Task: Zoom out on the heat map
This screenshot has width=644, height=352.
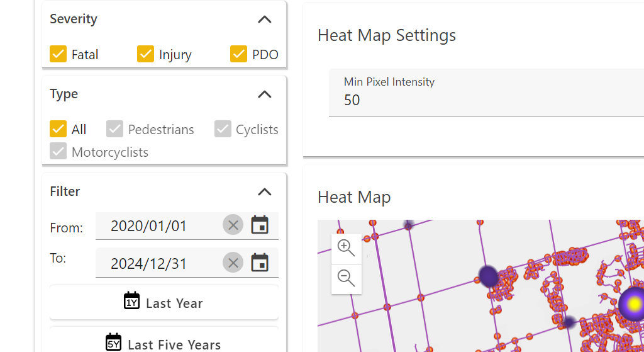Action: [347, 278]
